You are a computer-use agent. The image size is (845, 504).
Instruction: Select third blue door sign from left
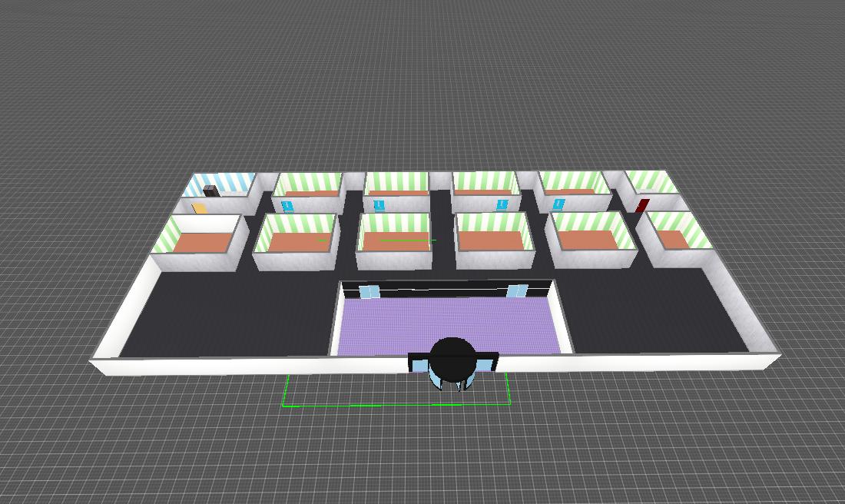[503, 204]
